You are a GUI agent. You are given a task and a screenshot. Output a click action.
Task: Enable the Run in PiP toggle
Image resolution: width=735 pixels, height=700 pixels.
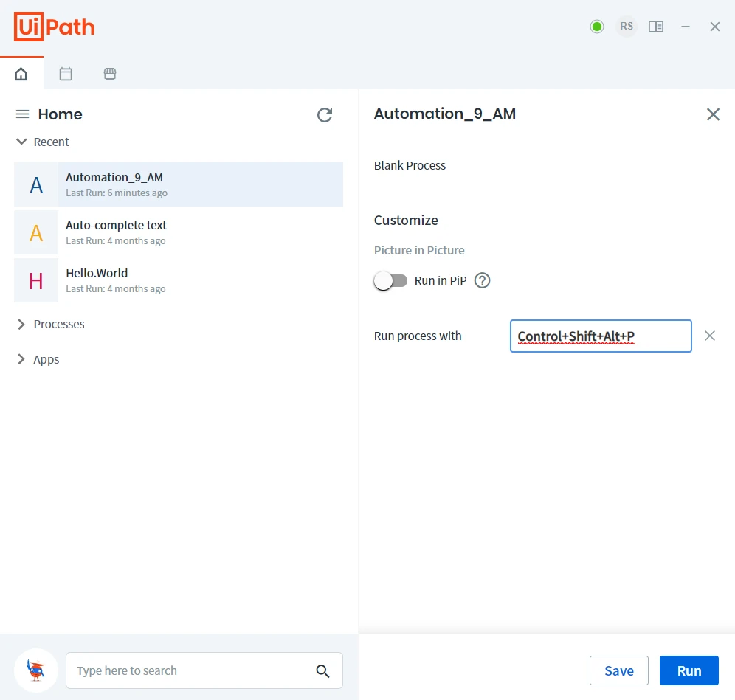tap(390, 280)
